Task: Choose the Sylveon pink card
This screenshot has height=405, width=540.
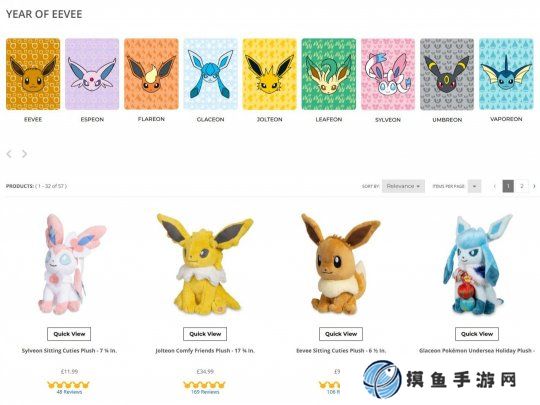Action: (x=388, y=74)
